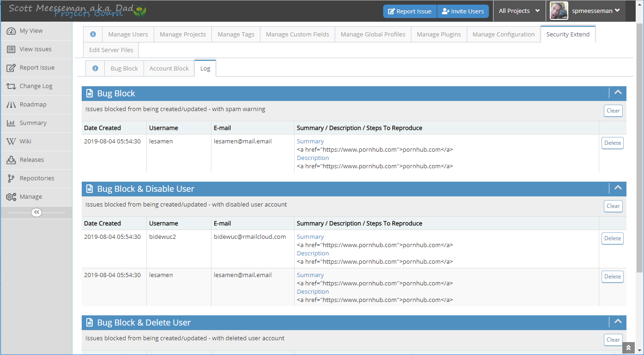Click the My View dashboard icon
The width and height of the screenshot is (644, 355).
11,31
